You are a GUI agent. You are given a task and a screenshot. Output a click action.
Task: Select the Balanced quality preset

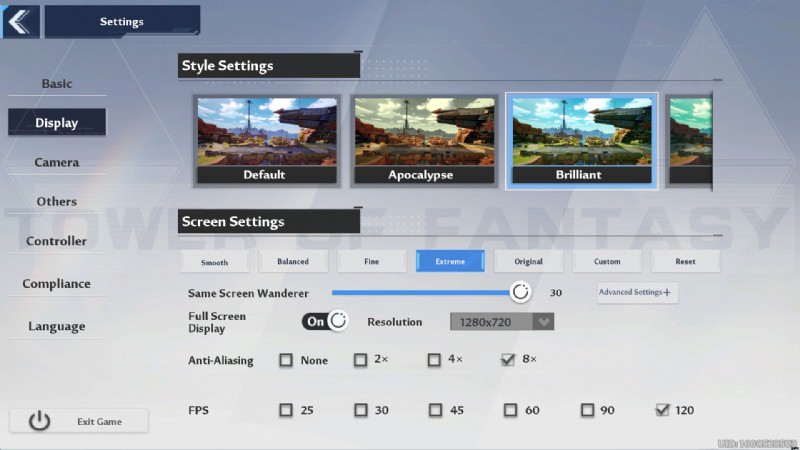[x=293, y=261]
